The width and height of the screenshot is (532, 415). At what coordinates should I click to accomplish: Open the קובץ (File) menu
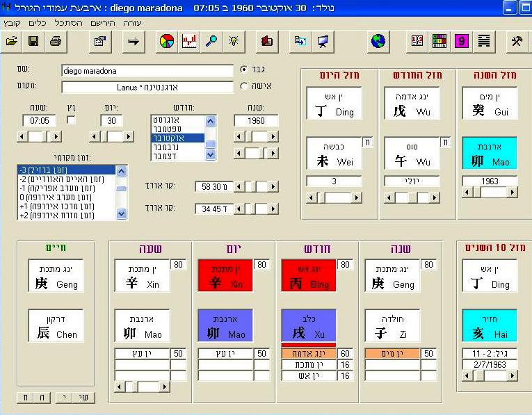tap(13, 23)
